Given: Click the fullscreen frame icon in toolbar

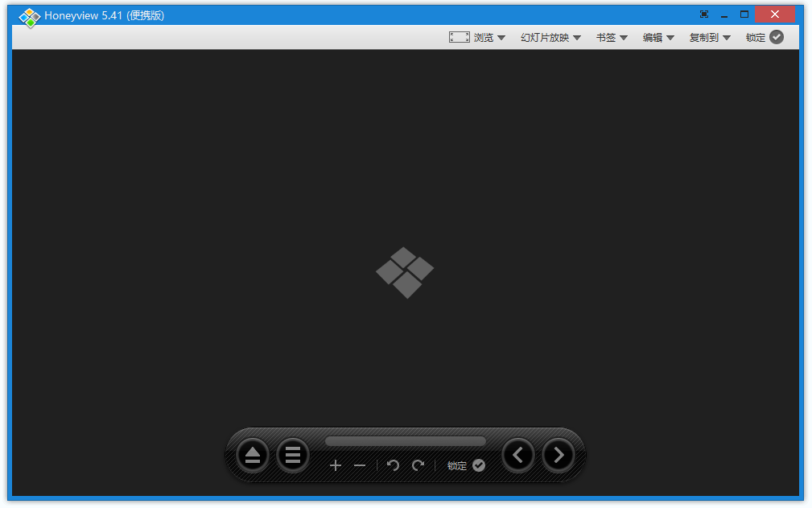Looking at the screenshot, I should 460,37.
